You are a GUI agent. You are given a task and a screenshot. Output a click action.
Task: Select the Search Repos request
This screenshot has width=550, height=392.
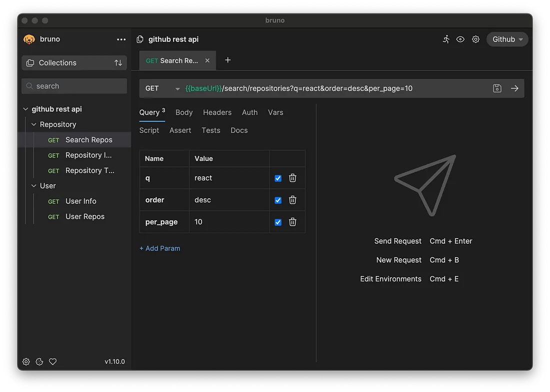(x=74, y=140)
